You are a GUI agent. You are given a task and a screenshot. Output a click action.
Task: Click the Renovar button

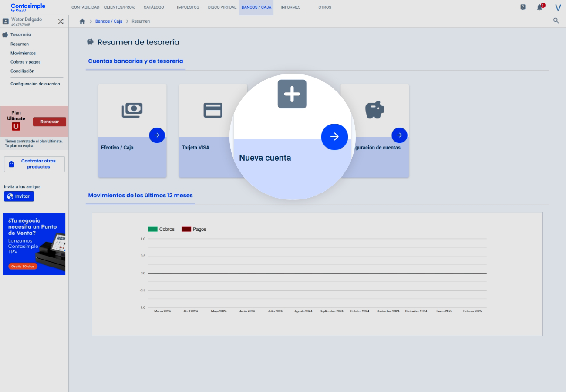click(50, 122)
